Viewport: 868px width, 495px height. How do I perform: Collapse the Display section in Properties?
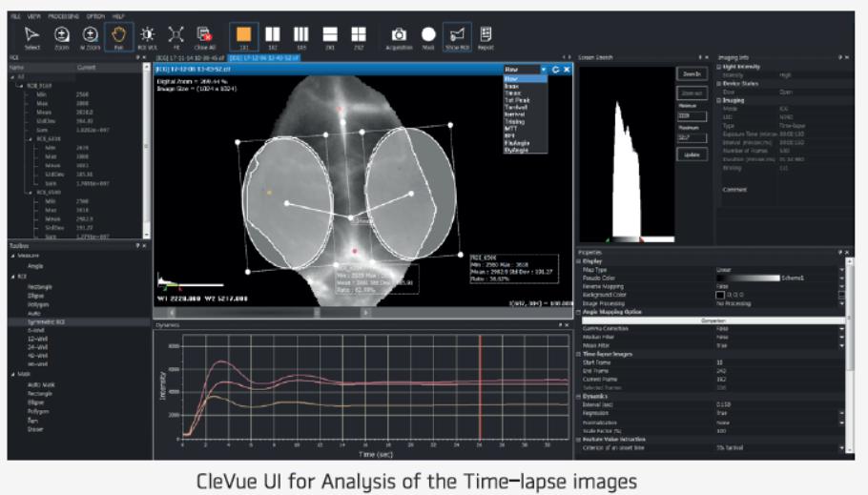pos(579,260)
